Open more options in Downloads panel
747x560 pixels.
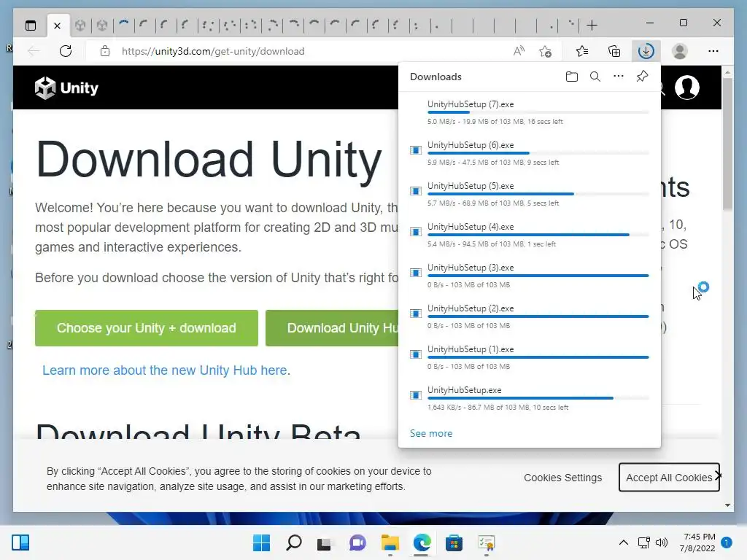[619, 76]
